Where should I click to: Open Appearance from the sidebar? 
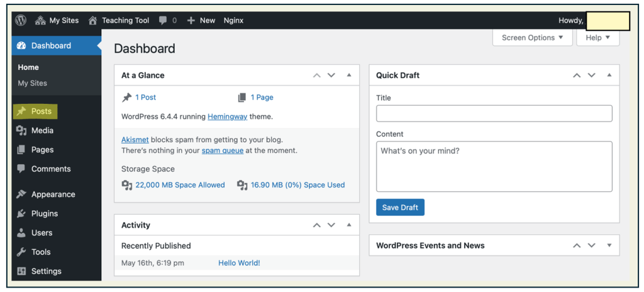tap(53, 194)
